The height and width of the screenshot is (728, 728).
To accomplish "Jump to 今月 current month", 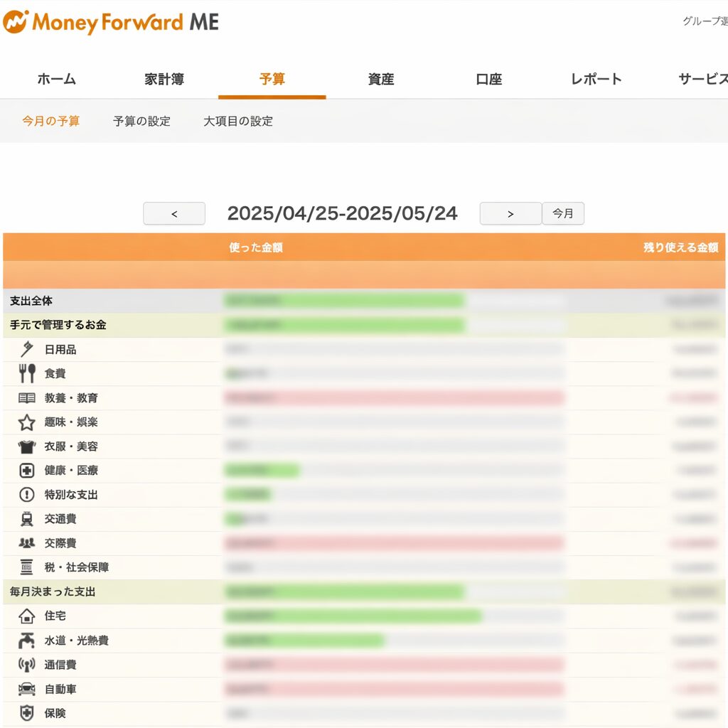I will tap(563, 213).
